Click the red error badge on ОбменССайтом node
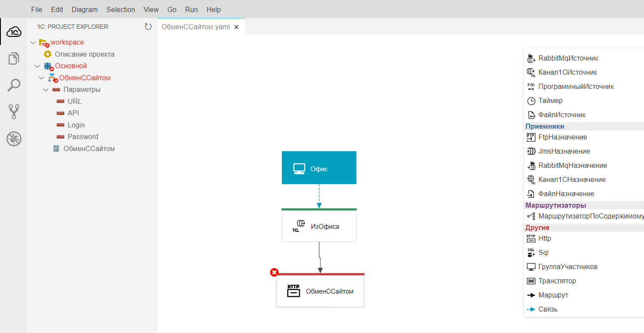 click(x=274, y=272)
